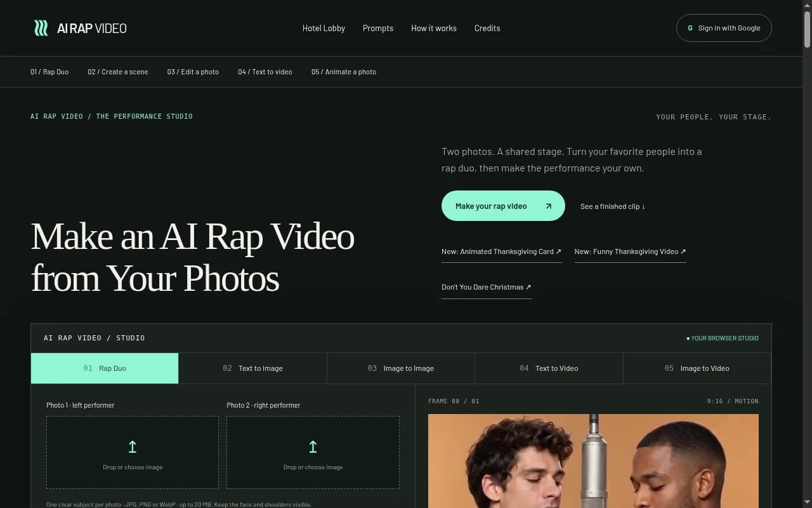Switch to 04 Text to Video tab
The image size is (812, 508).
coord(549,368)
